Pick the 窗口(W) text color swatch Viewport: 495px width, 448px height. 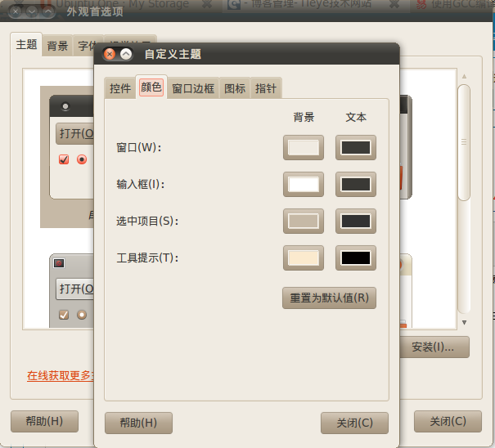pyautogui.click(x=356, y=147)
